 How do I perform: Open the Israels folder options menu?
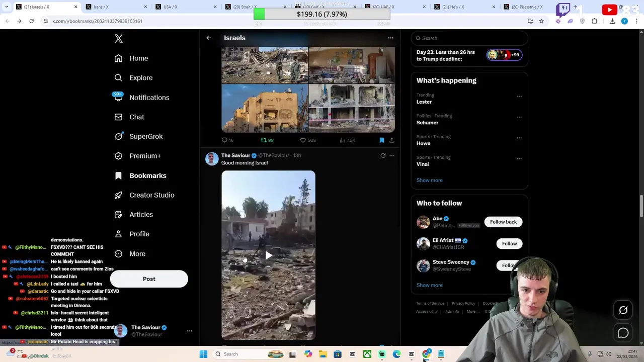pos(390,38)
